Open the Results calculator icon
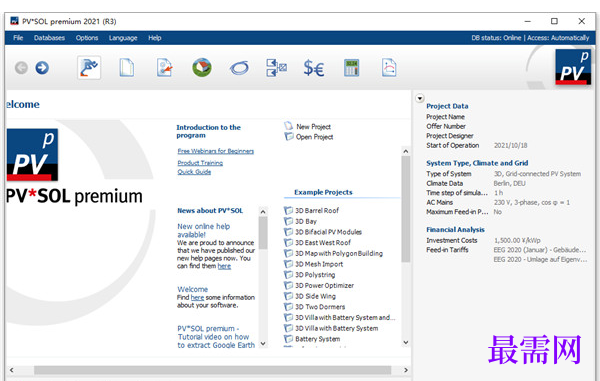The width and height of the screenshot is (600, 381). click(x=351, y=68)
